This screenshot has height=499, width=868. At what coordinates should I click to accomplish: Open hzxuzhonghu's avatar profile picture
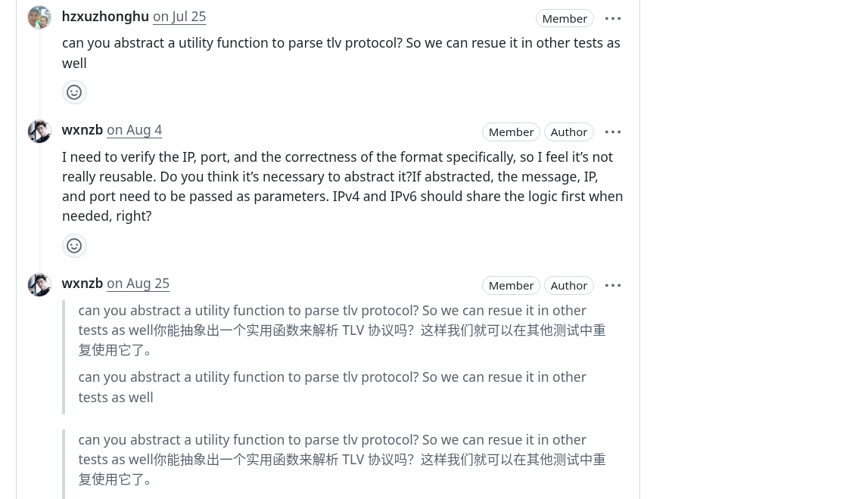coord(39,17)
